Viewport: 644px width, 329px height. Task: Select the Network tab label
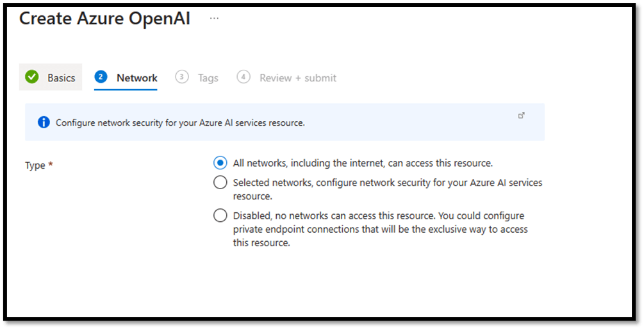pos(136,78)
